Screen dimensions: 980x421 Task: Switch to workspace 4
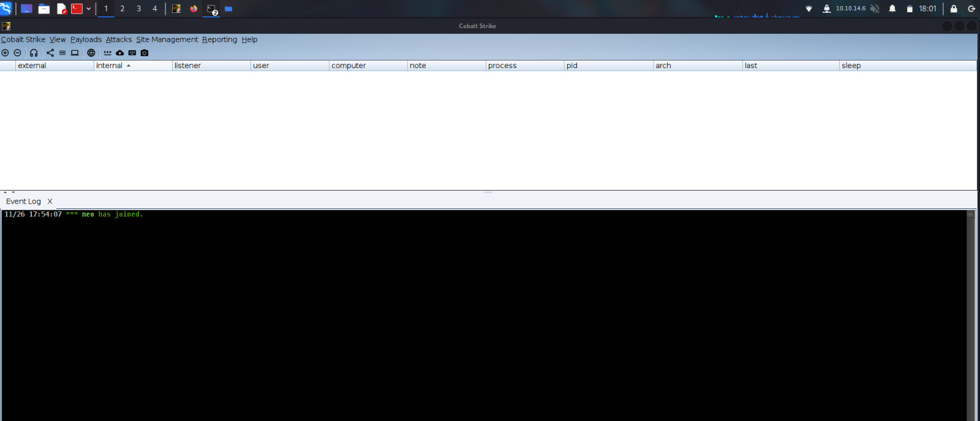tap(155, 9)
